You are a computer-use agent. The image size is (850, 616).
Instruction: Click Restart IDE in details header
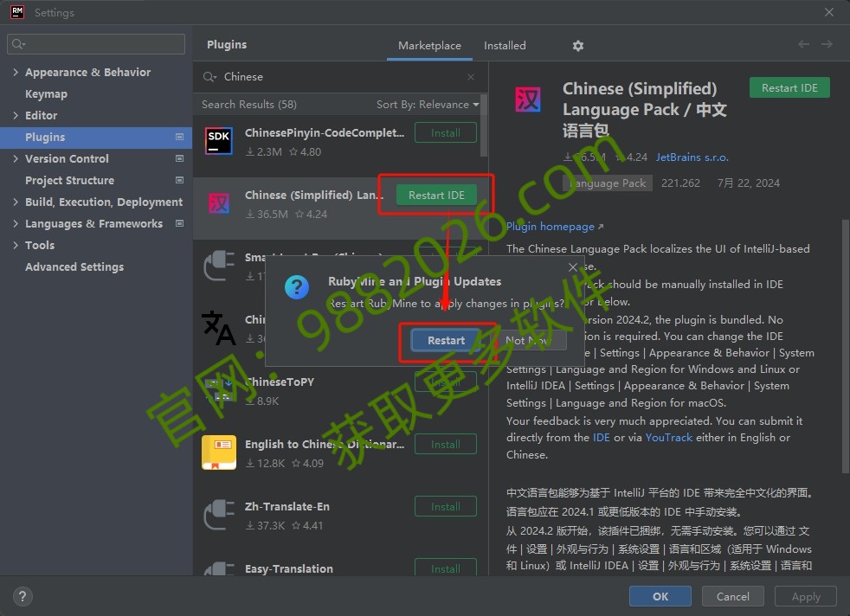789,87
